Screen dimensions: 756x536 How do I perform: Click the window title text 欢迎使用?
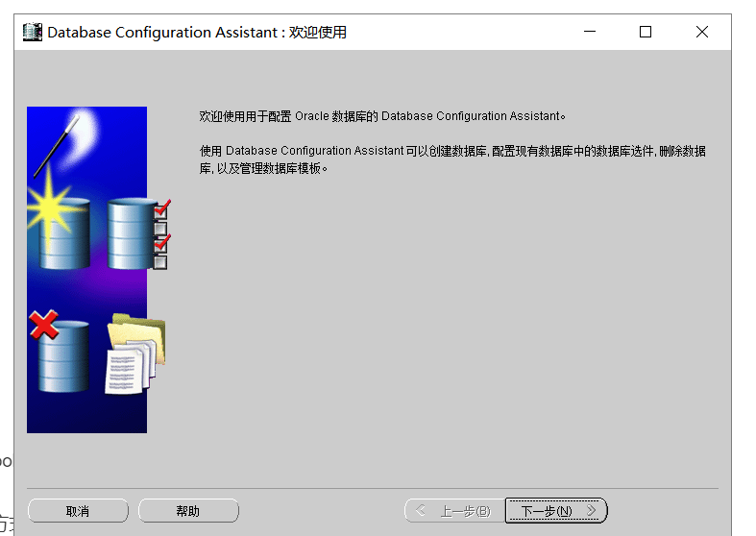(x=318, y=33)
